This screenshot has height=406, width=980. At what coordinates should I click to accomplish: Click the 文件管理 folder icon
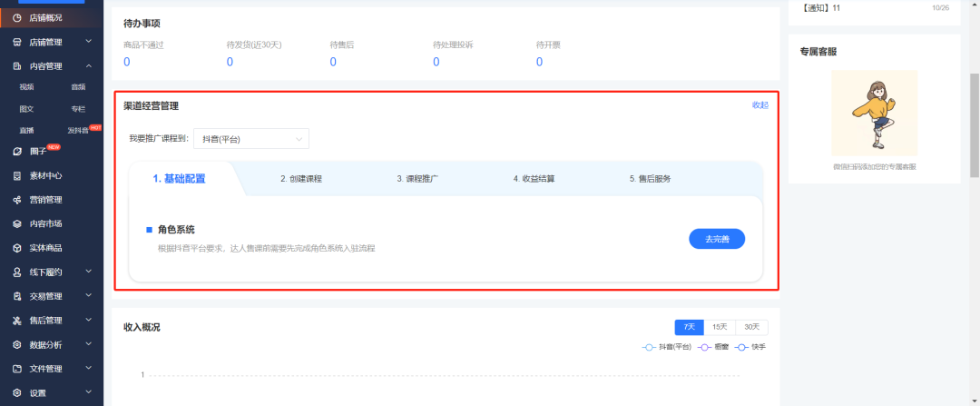pyautogui.click(x=17, y=369)
